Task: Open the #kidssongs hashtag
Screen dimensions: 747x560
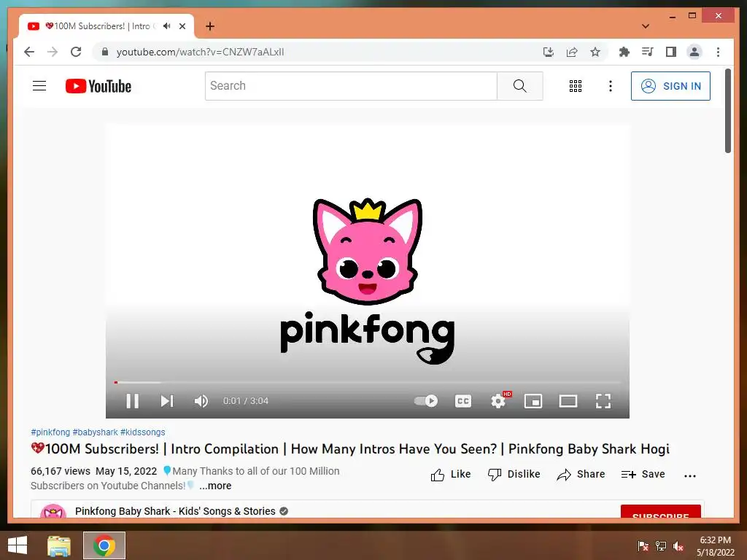Action: point(142,432)
